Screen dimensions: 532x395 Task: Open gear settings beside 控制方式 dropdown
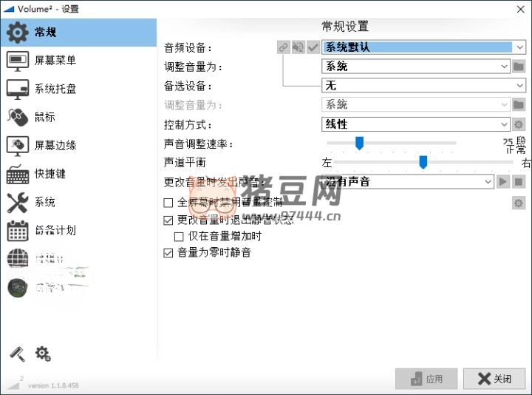pyautogui.click(x=519, y=124)
